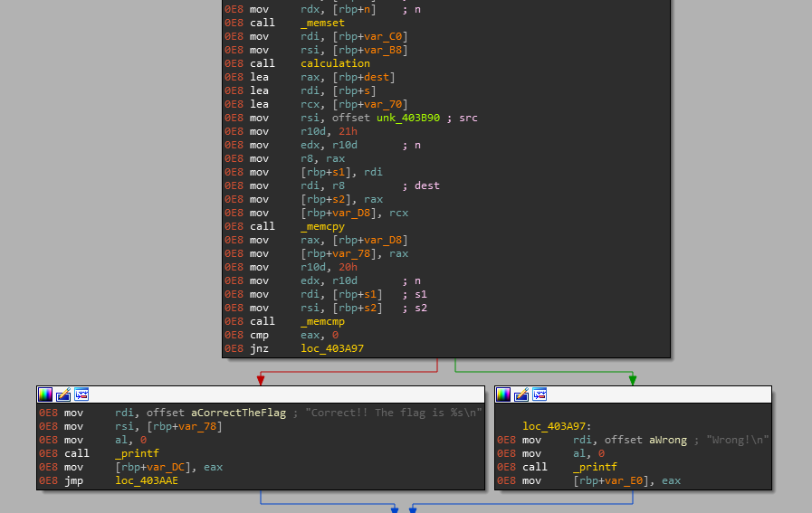Click aCorrectTheFlag string offset
This screenshot has width=812, height=513.
click(238, 413)
